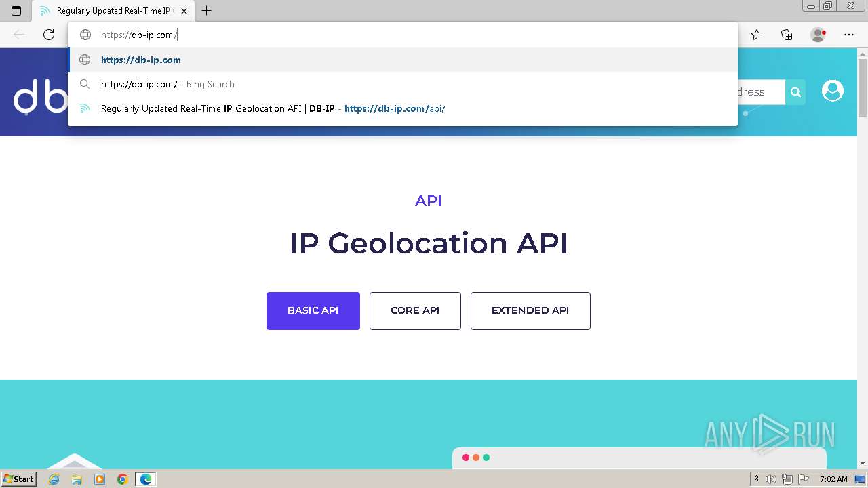Click the scrollbar down arrow
The width and height of the screenshot is (868, 488).
tap(863, 463)
